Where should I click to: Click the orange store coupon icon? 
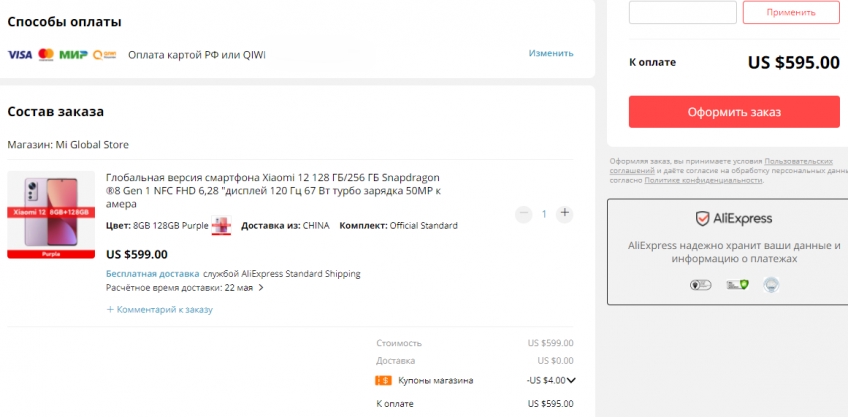[383, 381]
